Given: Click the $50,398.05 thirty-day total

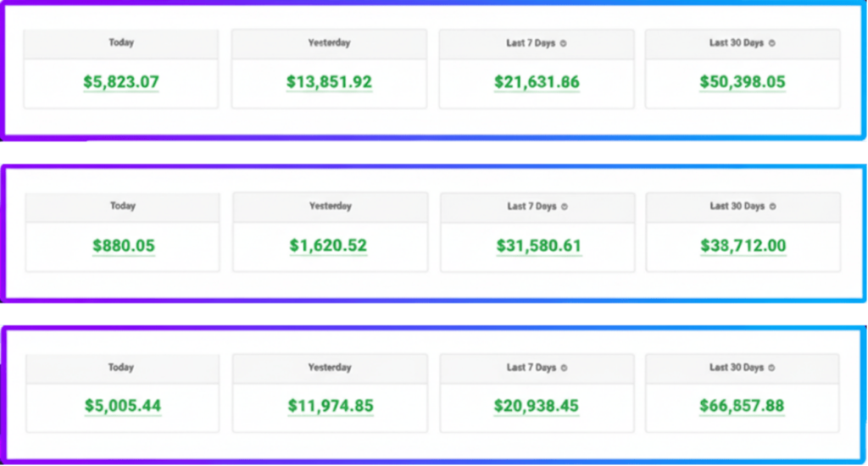Looking at the screenshot, I should click(743, 82).
